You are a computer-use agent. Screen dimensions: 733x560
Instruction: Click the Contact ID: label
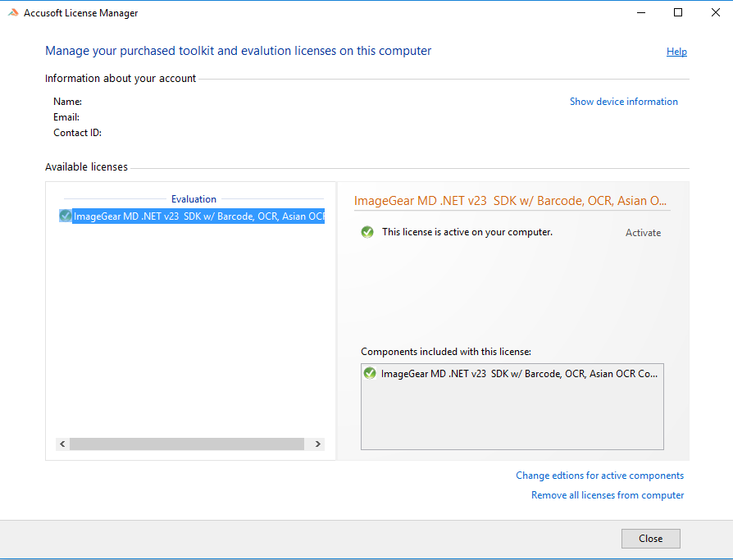pos(77,133)
